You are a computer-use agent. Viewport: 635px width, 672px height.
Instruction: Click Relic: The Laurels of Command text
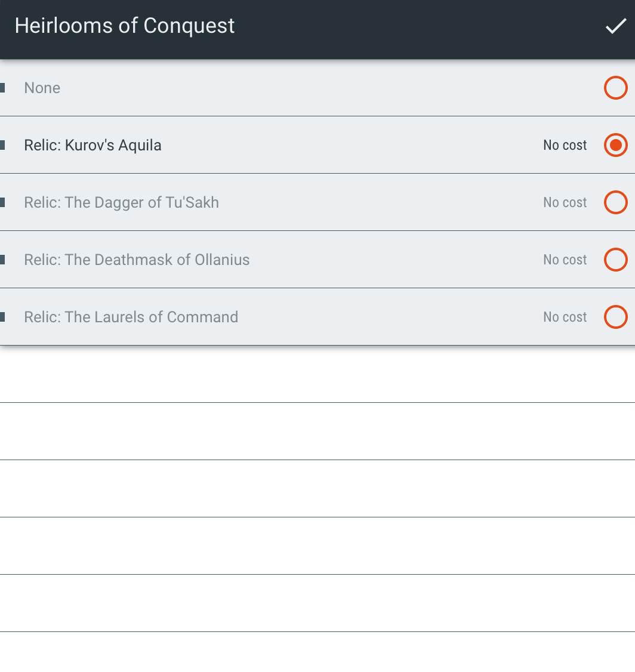(x=131, y=317)
